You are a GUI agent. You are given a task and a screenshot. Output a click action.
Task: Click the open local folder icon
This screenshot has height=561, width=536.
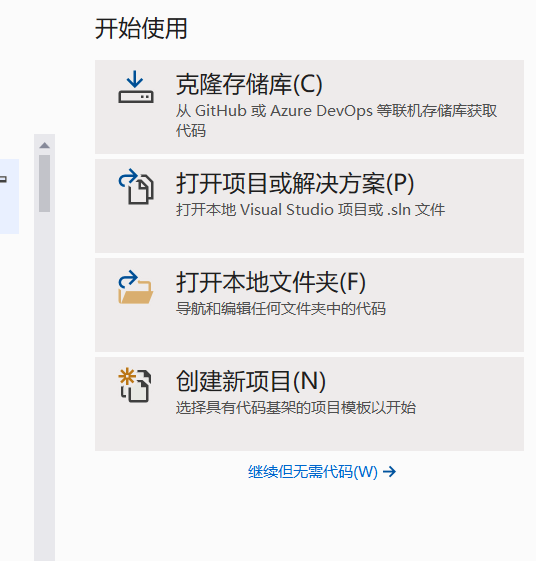coord(136,287)
